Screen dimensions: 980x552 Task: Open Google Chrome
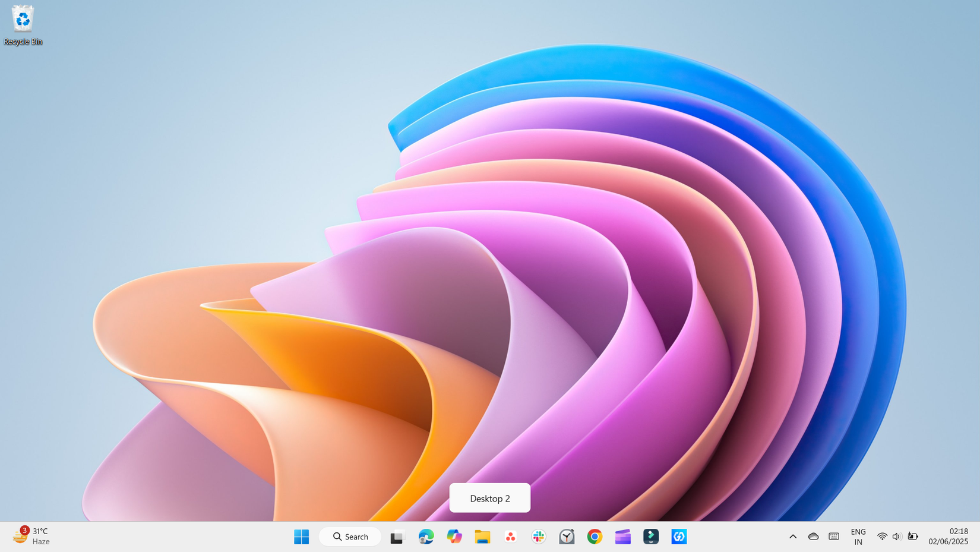pyautogui.click(x=594, y=537)
